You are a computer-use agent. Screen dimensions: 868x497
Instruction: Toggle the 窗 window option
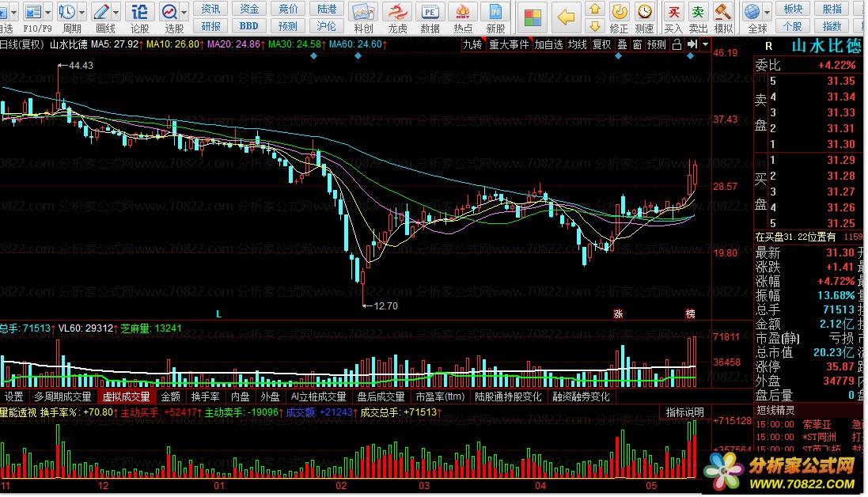coord(637,44)
